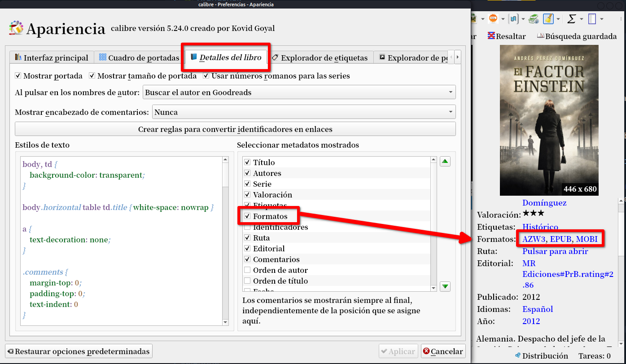
Task: Click the Histórico tag link
Action: (540, 227)
